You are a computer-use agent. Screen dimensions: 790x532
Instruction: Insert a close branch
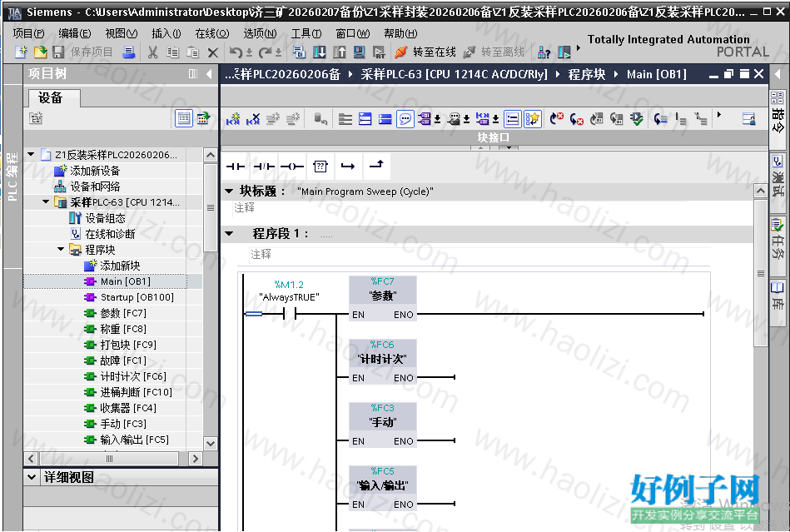tap(376, 165)
